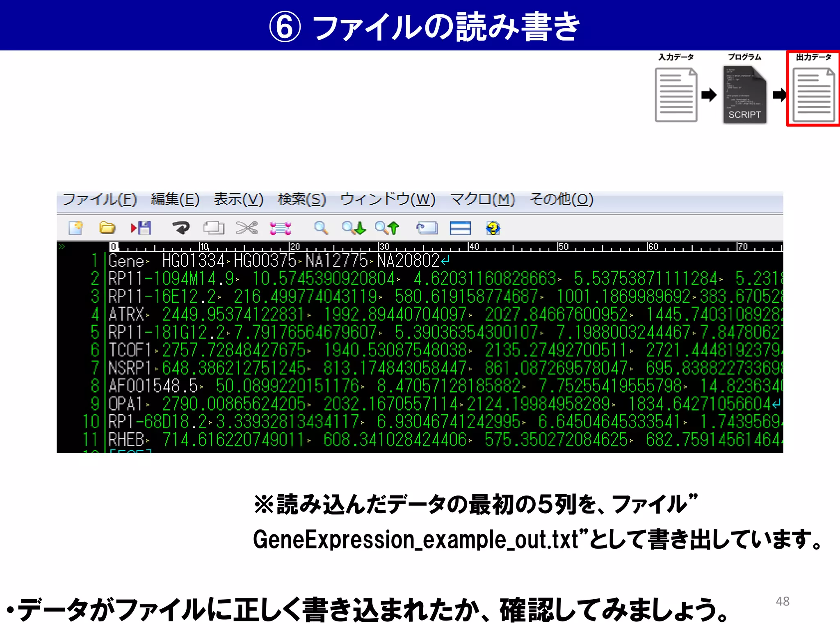
Task: Open the 表示(V) menu
Action: 238,200
